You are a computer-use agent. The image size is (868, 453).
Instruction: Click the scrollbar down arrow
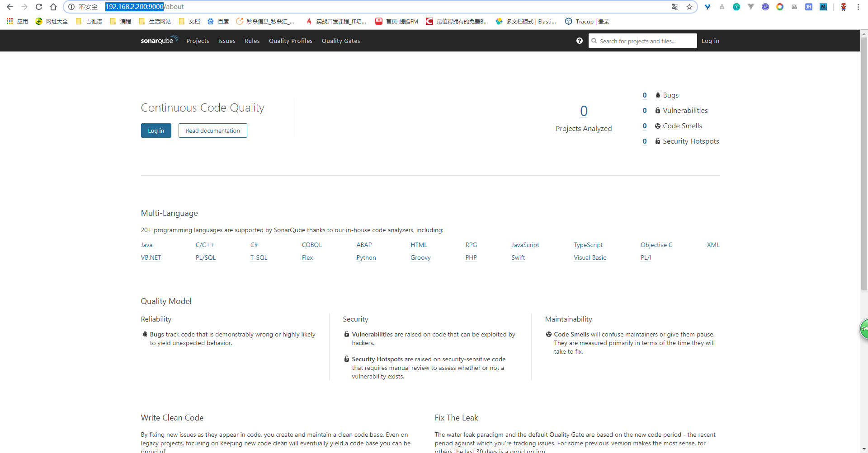864,449
